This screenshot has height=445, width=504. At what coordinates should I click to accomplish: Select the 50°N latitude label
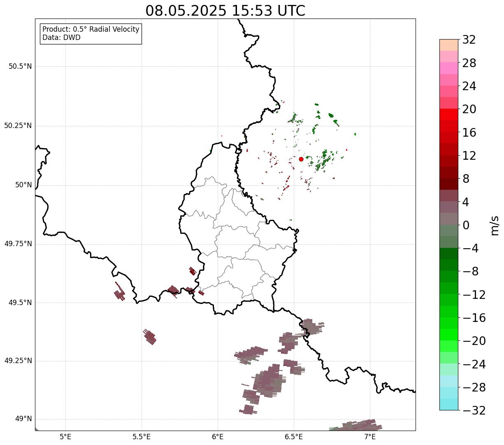click(x=23, y=185)
